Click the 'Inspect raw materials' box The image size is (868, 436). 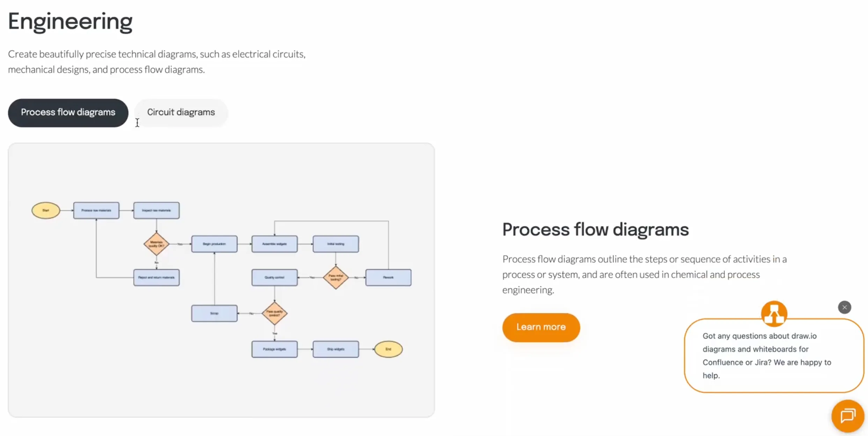click(x=156, y=210)
